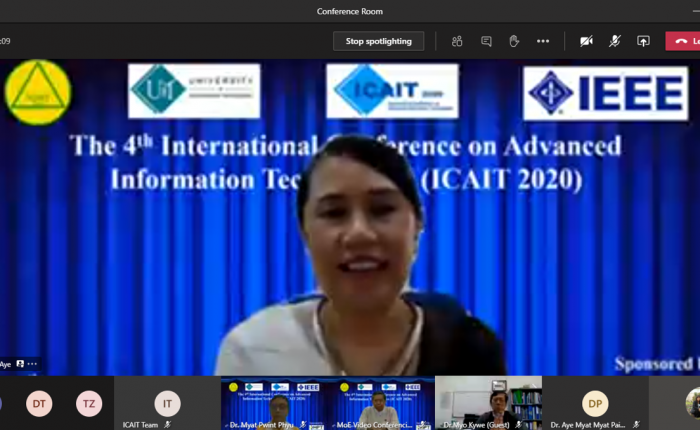
Task: Open speaker options ellipsis next to Aye
Action: (x=33, y=364)
